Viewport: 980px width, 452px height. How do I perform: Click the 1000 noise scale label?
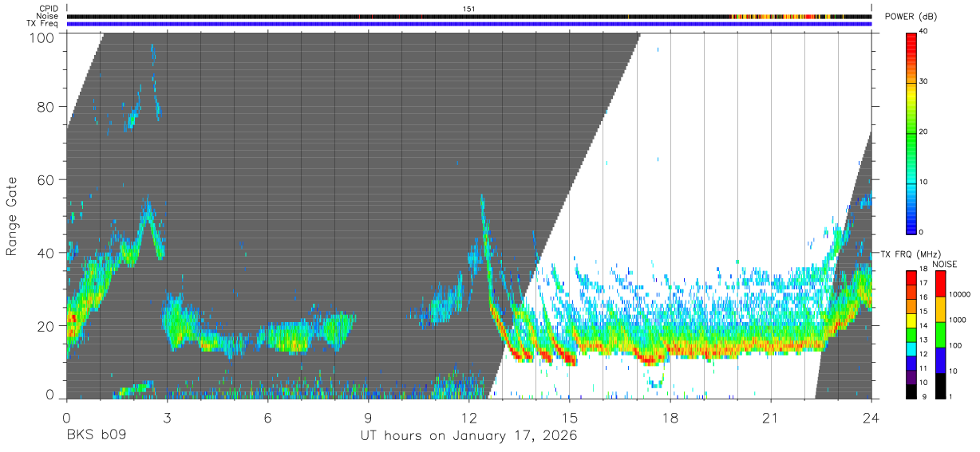(x=956, y=320)
